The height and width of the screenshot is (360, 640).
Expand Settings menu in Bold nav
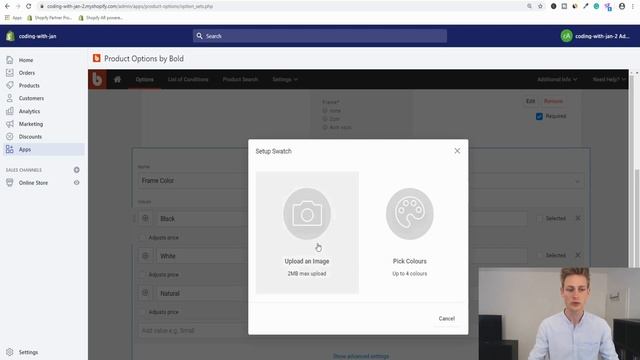tap(285, 79)
